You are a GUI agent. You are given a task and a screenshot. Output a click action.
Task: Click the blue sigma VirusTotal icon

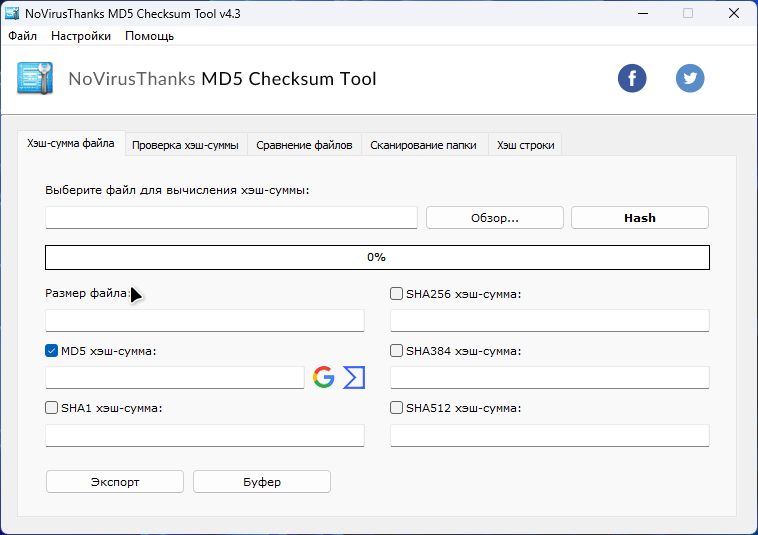(354, 377)
